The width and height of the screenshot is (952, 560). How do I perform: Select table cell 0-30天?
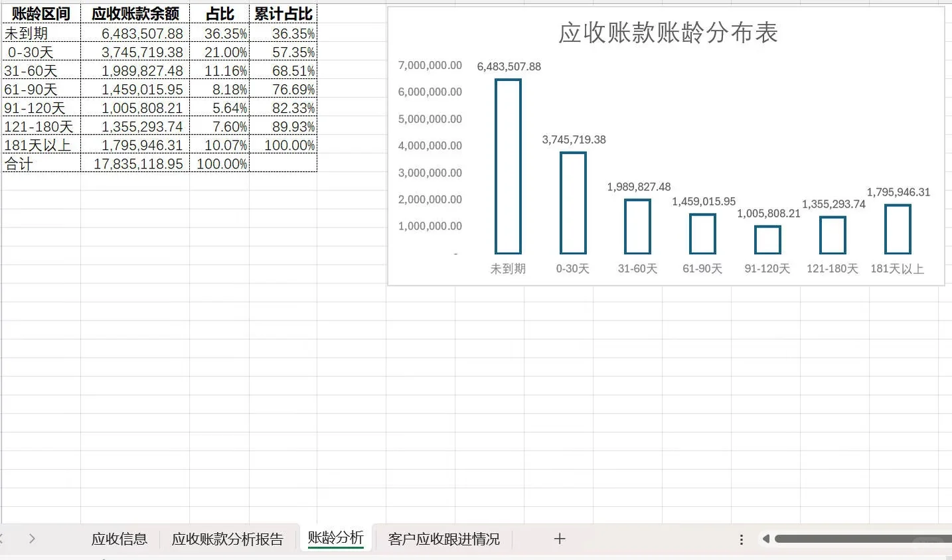click(x=41, y=52)
